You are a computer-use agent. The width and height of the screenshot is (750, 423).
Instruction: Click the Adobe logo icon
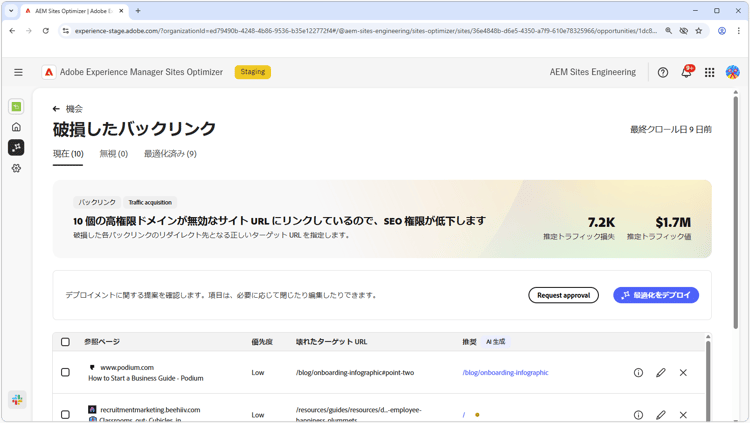pyautogui.click(x=49, y=72)
